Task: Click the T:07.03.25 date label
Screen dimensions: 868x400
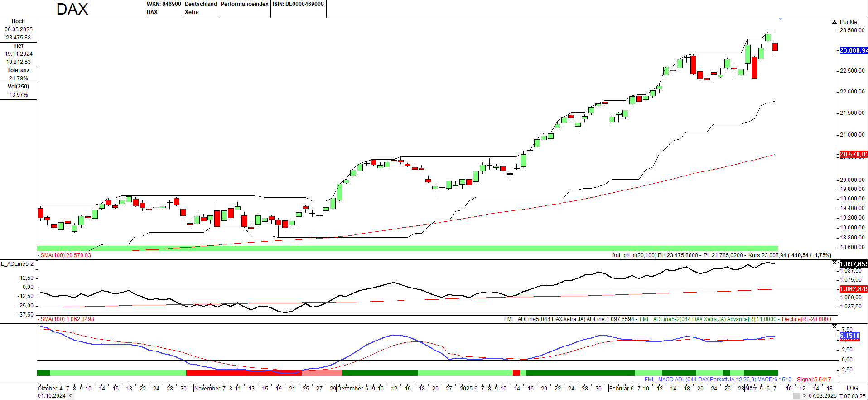Action: click(853, 396)
